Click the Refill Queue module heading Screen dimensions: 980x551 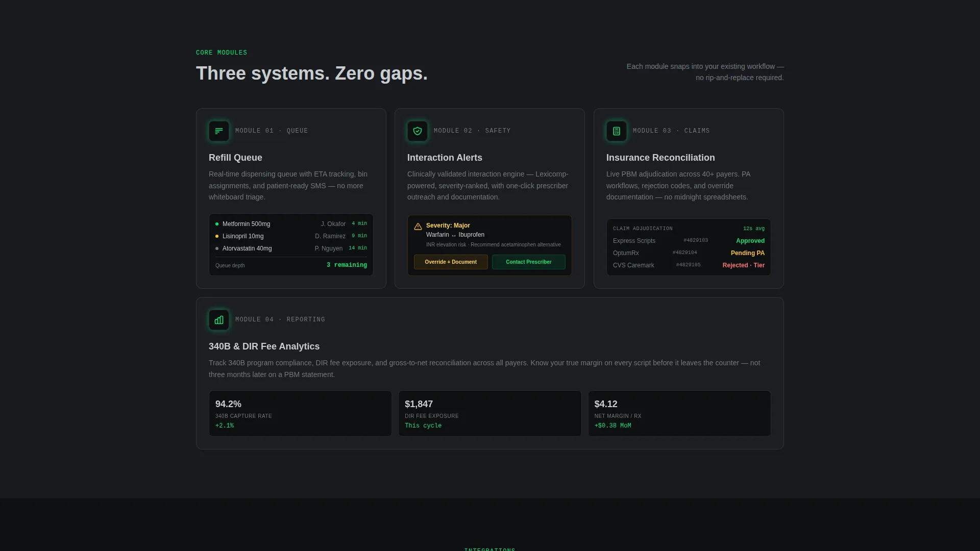(x=235, y=158)
